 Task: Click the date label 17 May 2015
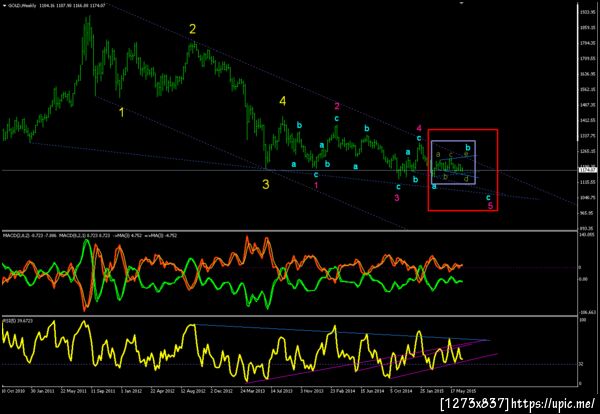tap(462, 391)
